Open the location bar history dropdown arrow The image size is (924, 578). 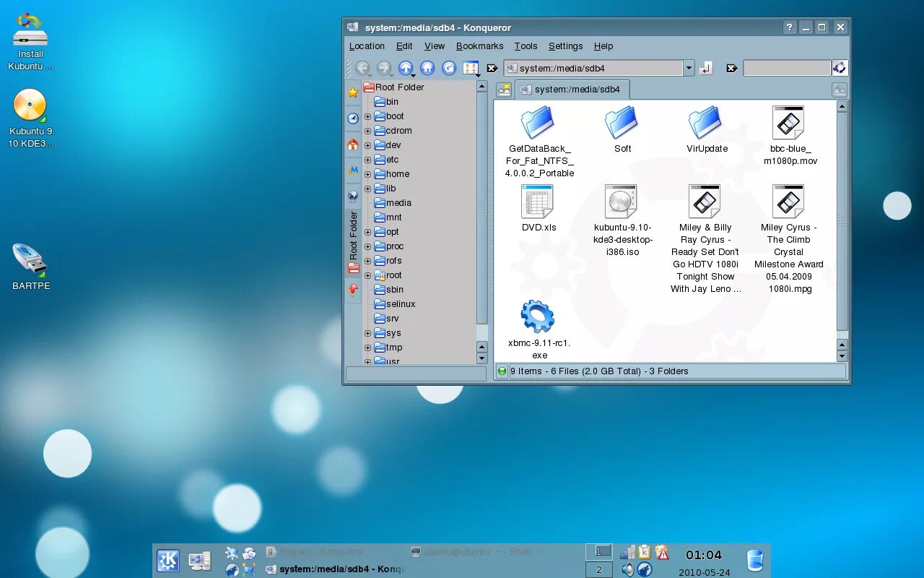(x=689, y=68)
